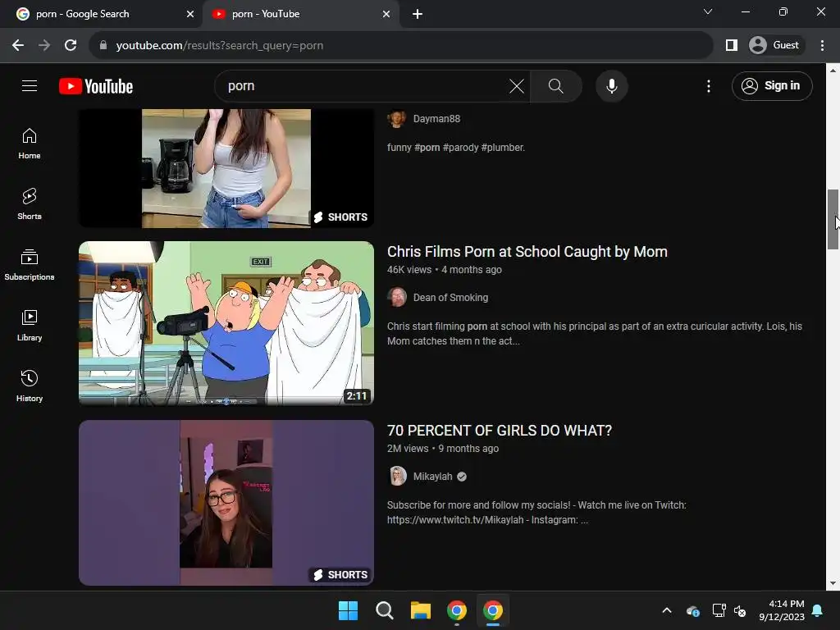
Task: Open the tab search chevron
Action: (x=708, y=11)
